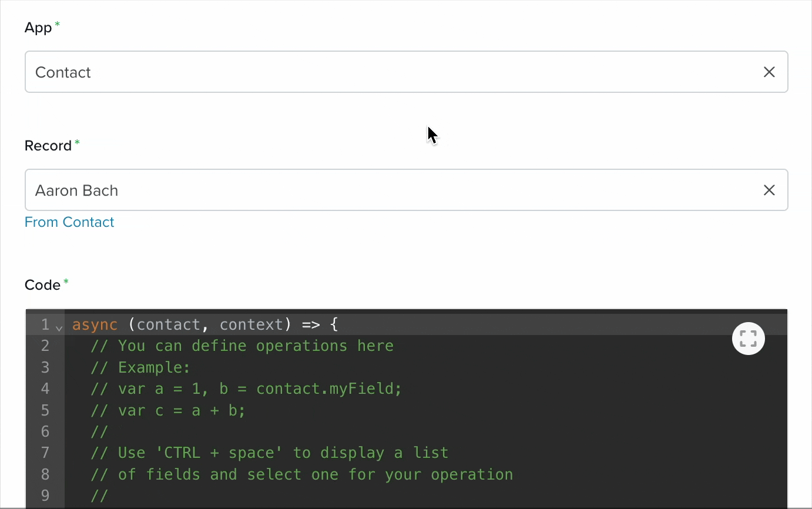The height and width of the screenshot is (509, 812).
Task: Place cursor on the async function line
Action: click(205, 324)
